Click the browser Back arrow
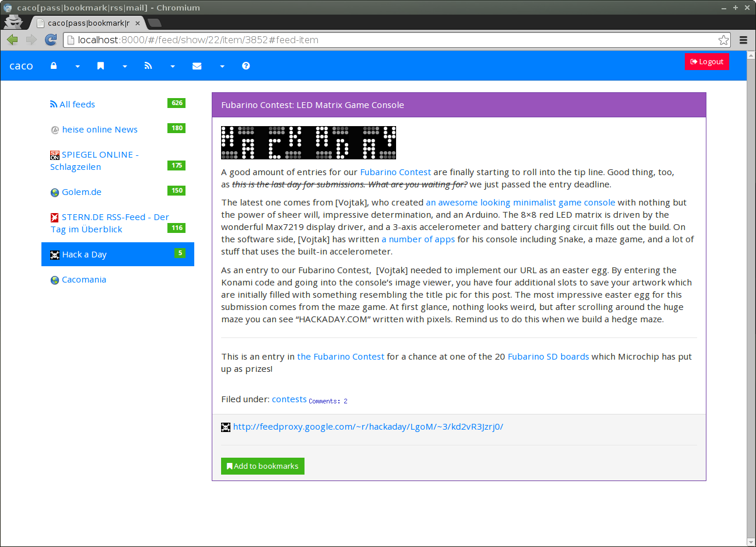The width and height of the screenshot is (756, 547). click(x=12, y=40)
